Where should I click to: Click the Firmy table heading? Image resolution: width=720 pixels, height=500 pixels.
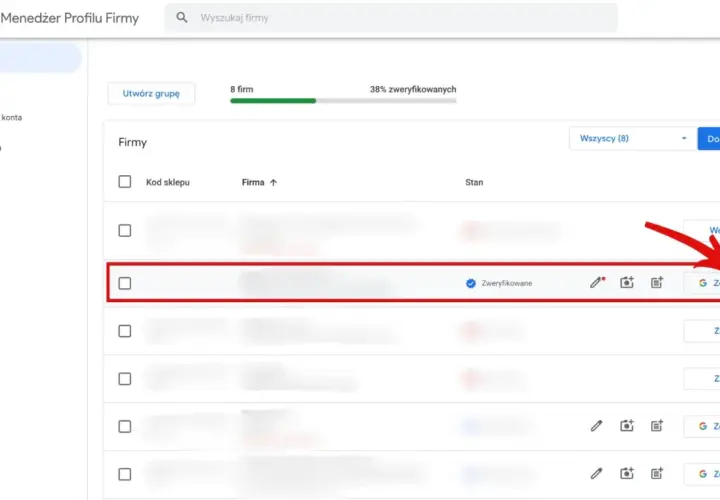[132, 142]
